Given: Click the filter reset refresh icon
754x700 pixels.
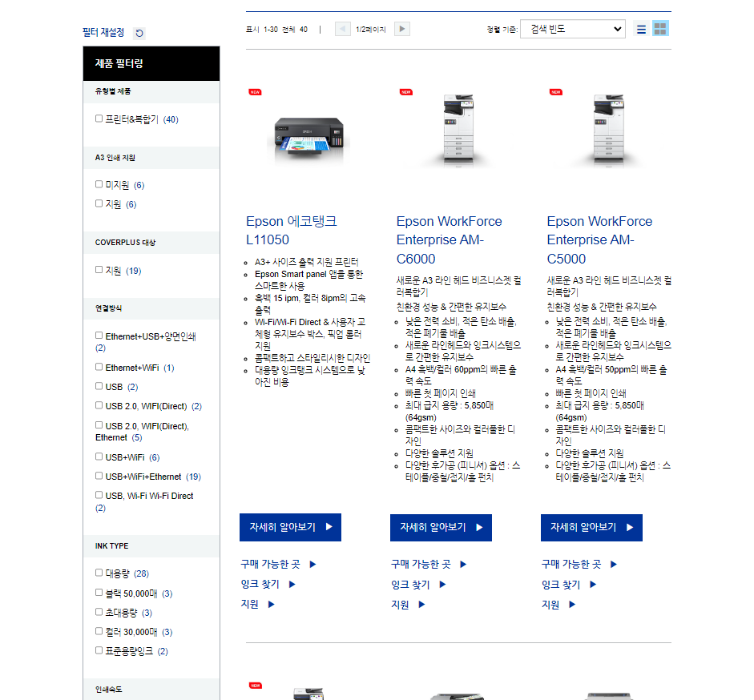Looking at the screenshot, I should pyautogui.click(x=139, y=33).
